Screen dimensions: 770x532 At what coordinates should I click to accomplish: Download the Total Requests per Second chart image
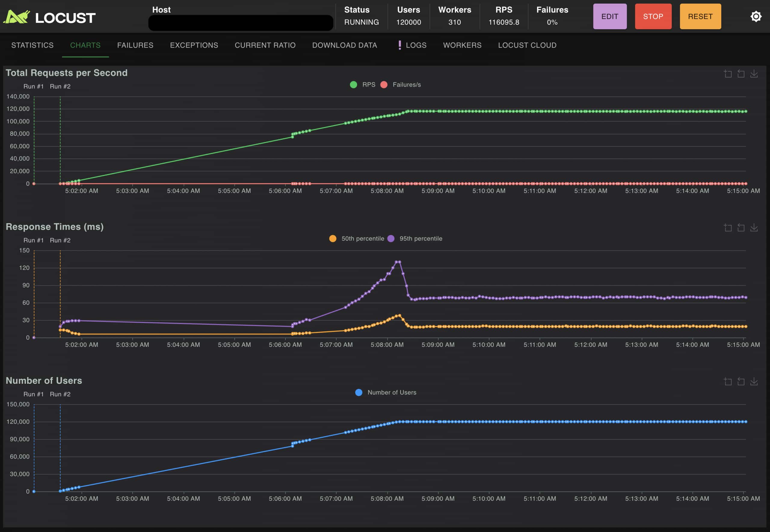tap(754, 74)
